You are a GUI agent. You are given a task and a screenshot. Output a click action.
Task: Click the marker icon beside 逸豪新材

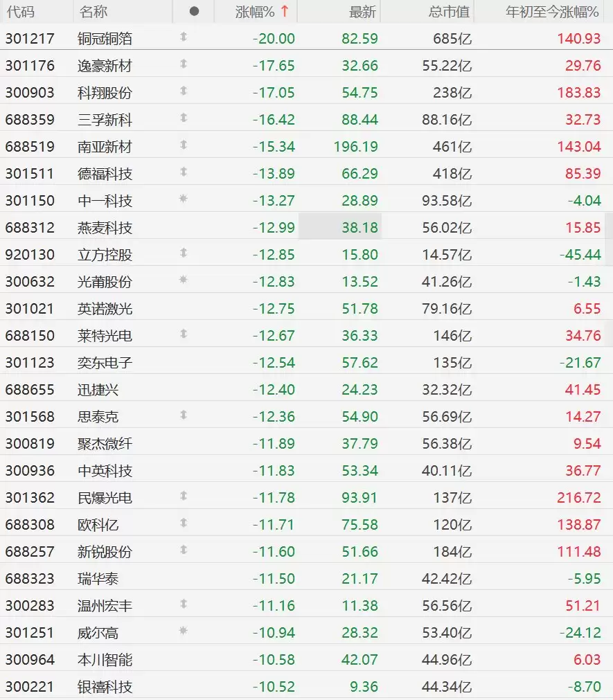pos(183,64)
